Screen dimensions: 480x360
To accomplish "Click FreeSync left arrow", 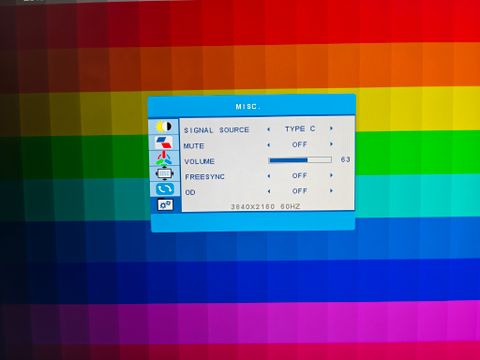I will point(269,176).
